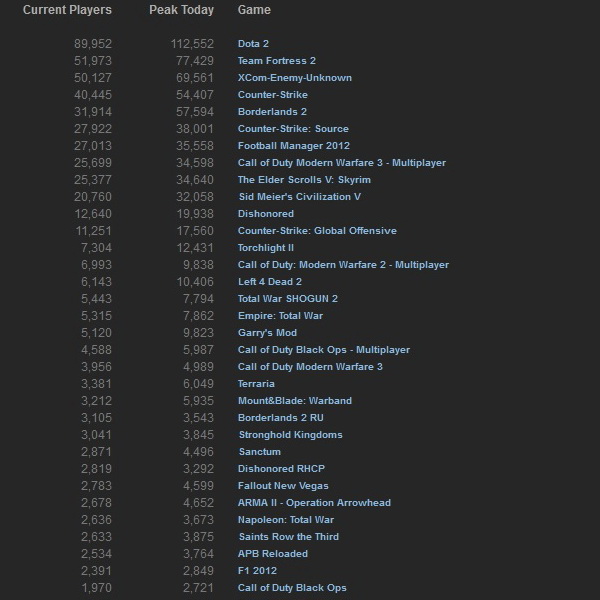The image size is (600, 600).
Task: Open ARMA II - Operation Arrowhead link
Action: (x=314, y=503)
